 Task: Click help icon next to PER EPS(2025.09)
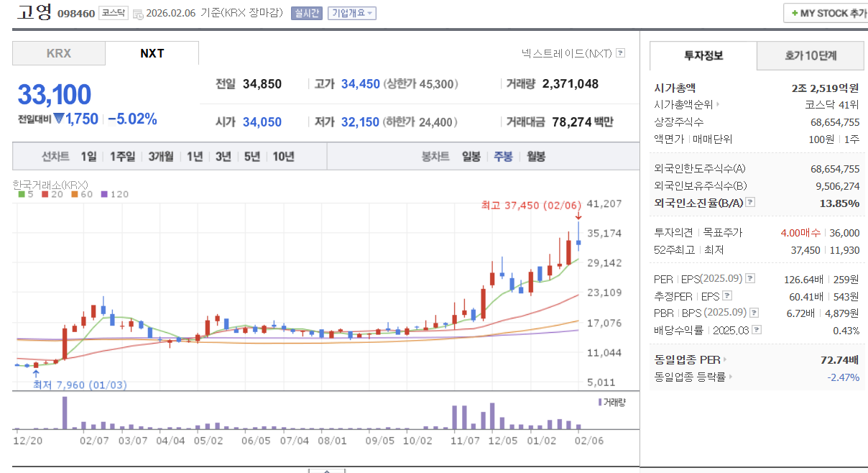[750, 278]
